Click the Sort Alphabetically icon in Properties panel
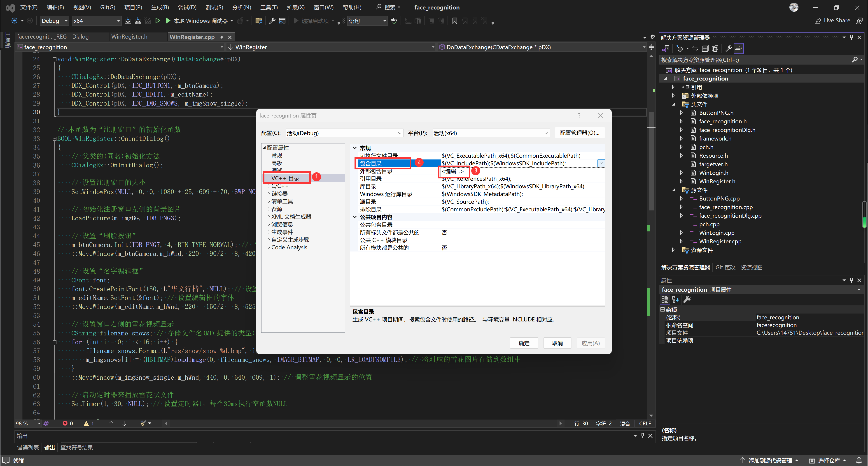This screenshot has width=868, height=466. tap(675, 299)
